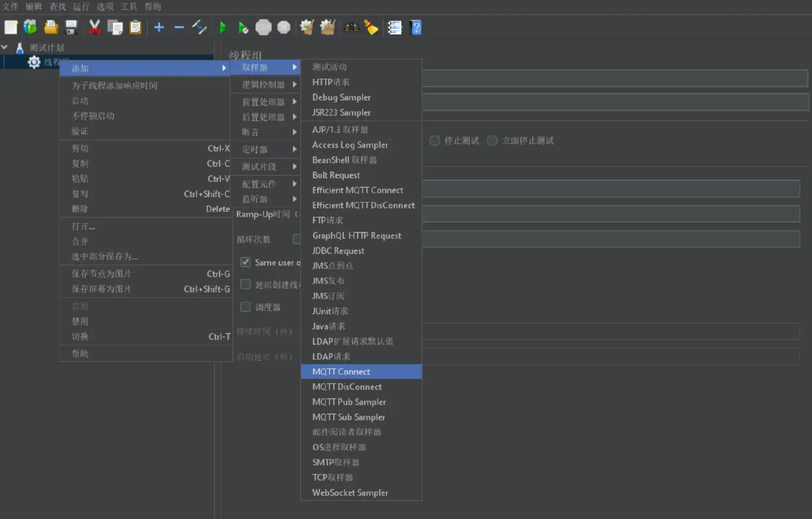Click the open file folder icon
Screen dimensions: 812x519
coord(51,27)
